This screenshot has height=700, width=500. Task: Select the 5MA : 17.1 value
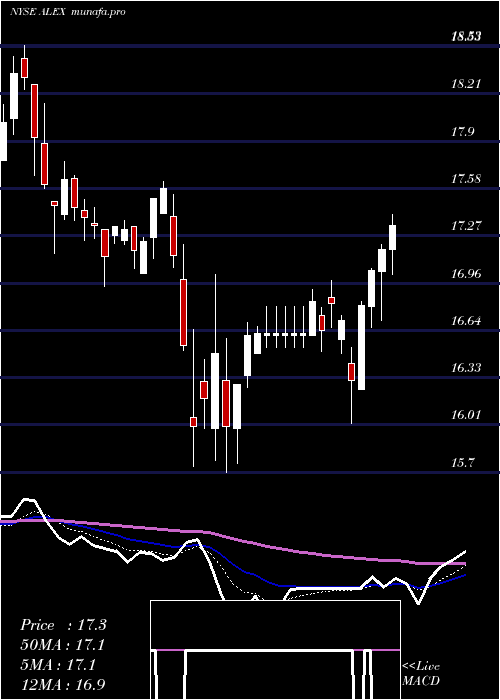(58, 665)
